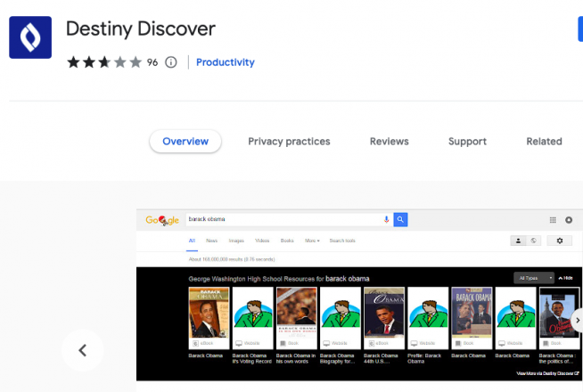Open 'View More via Destiny Discover' link
Image resolution: width=583 pixels, height=392 pixels.
[x=547, y=373]
